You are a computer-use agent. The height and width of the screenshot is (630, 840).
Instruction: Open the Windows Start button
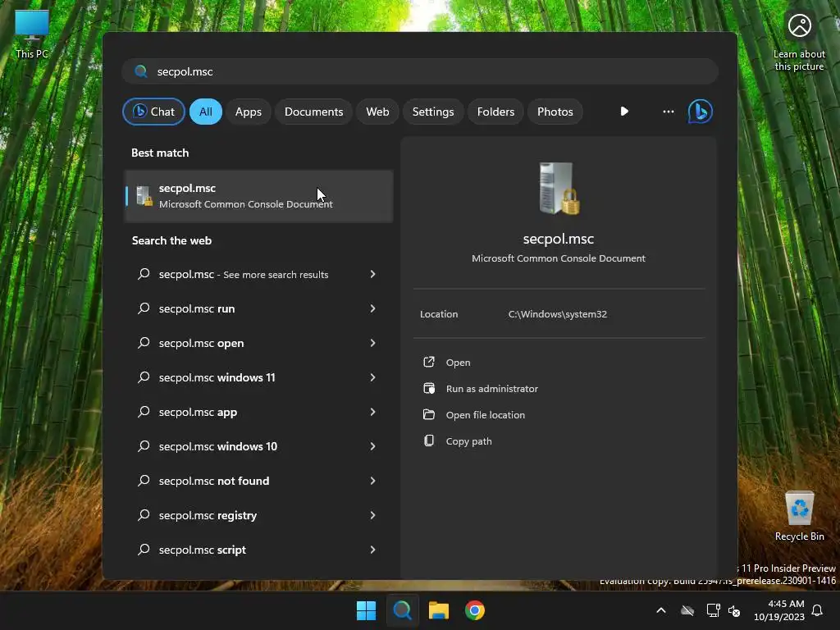tap(367, 610)
